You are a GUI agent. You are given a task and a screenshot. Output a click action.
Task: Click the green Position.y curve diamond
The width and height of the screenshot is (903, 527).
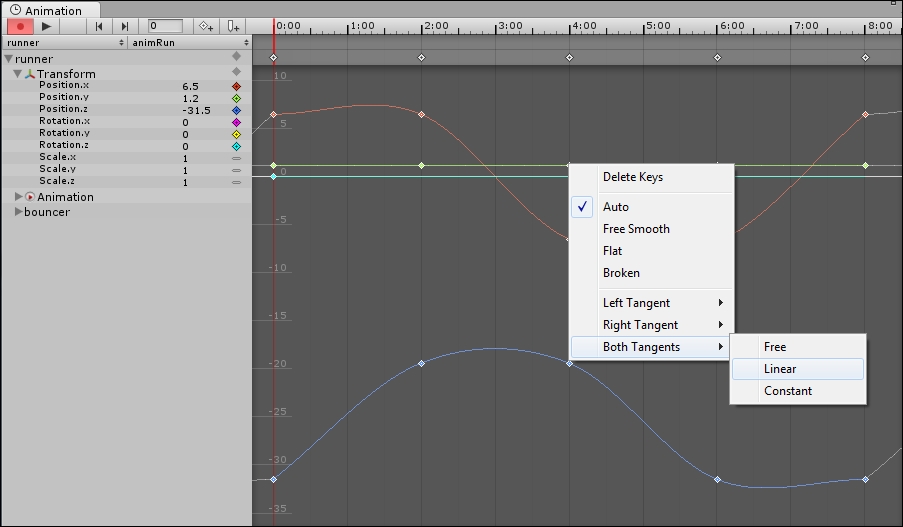pyautogui.click(x=236, y=98)
